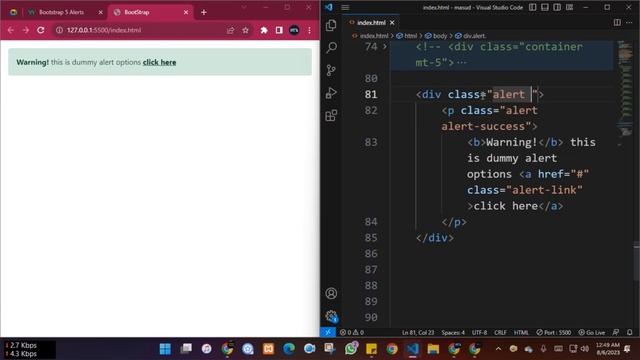Screen dimensions: 640x360
Task: Click the Ln 81, Col 23 indicator
Action: [x=418, y=332]
